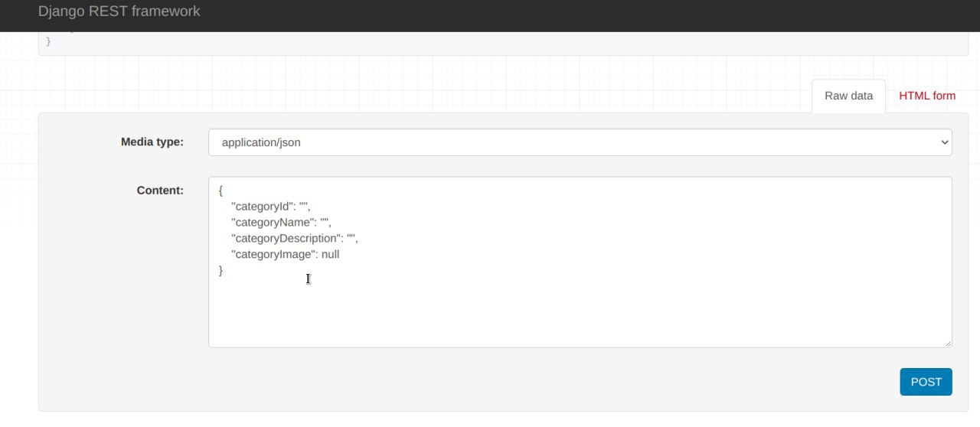
Task: Click the Django REST framework brand link
Action: [x=119, y=11]
